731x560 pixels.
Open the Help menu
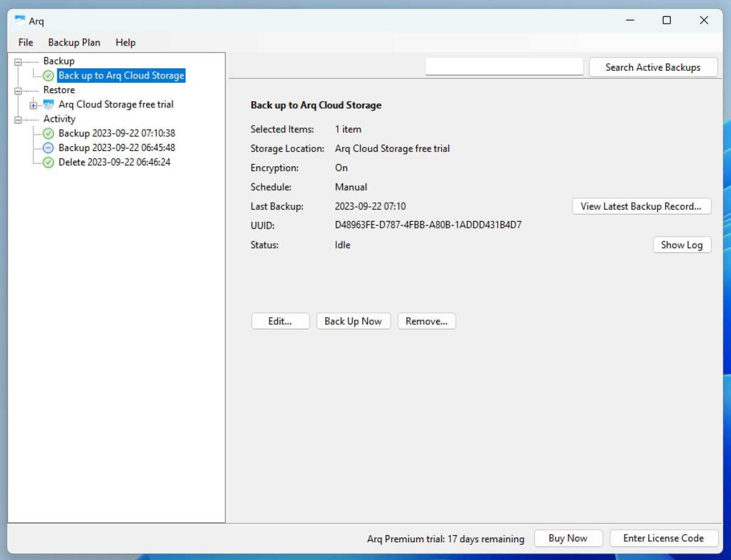click(x=125, y=42)
